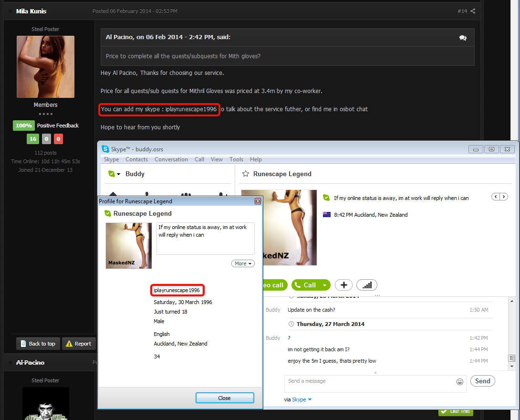
Task: Click the quote snapback speech bubble icon
Action: pos(463,38)
